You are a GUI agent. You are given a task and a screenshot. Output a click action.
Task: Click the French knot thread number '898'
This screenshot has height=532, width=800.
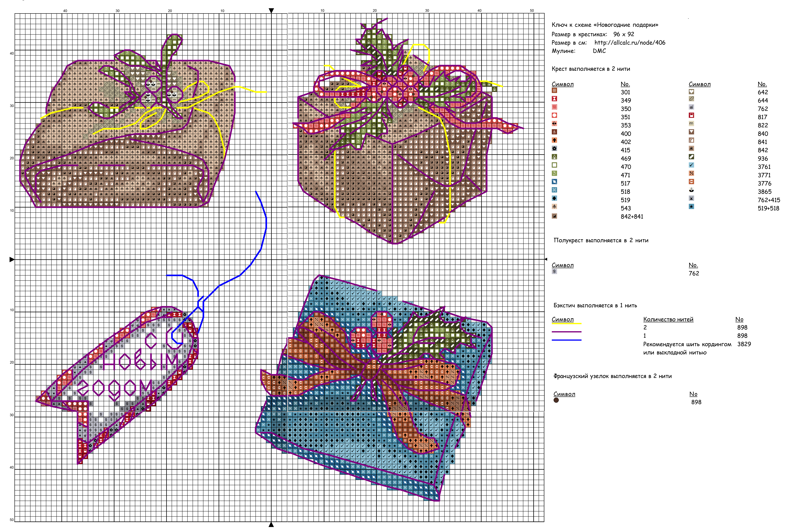pos(696,402)
